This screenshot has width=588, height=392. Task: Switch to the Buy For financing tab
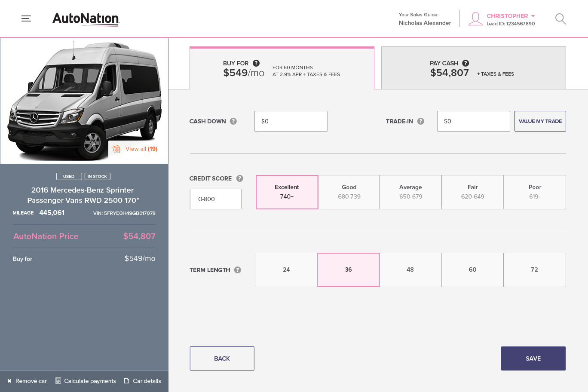tap(282, 68)
